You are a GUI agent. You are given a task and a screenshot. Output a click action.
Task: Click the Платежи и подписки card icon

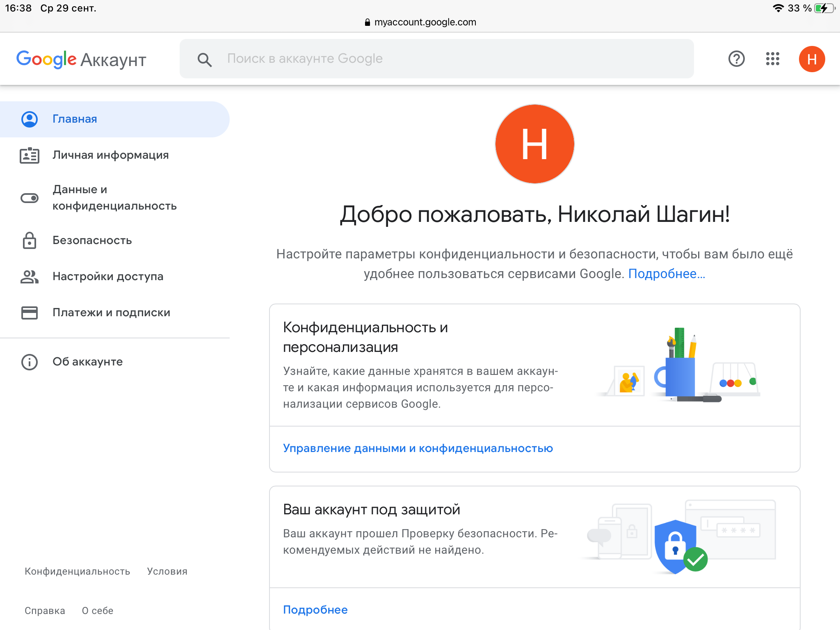(x=30, y=313)
